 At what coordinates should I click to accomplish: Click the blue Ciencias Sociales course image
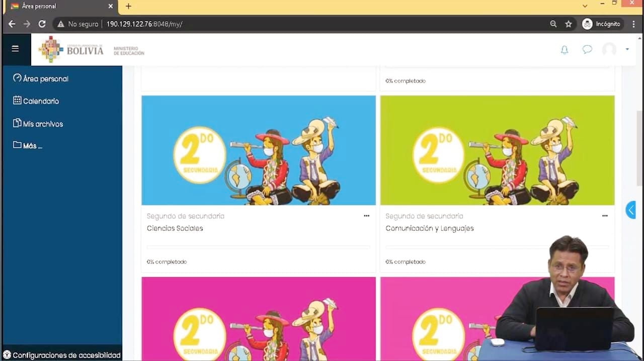pos(259,150)
